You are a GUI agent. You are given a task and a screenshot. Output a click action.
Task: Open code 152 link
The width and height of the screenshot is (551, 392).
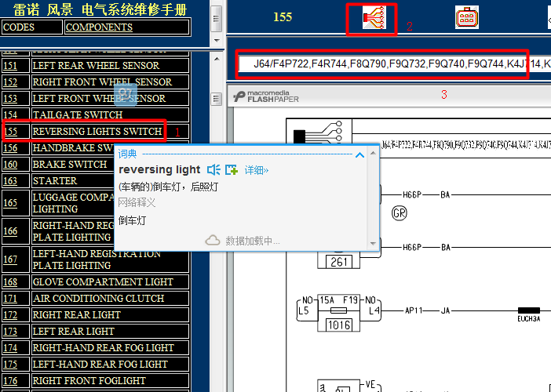(x=10, y=82)
